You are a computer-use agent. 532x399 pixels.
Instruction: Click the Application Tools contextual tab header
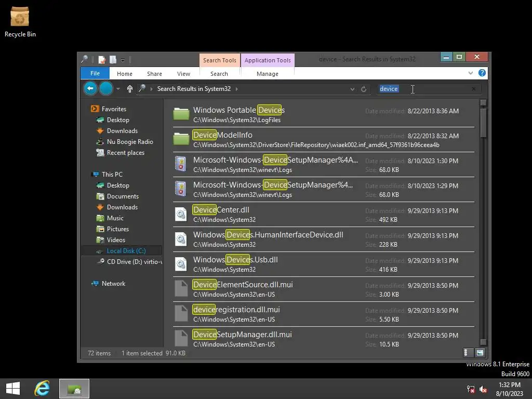pos(268,60)
